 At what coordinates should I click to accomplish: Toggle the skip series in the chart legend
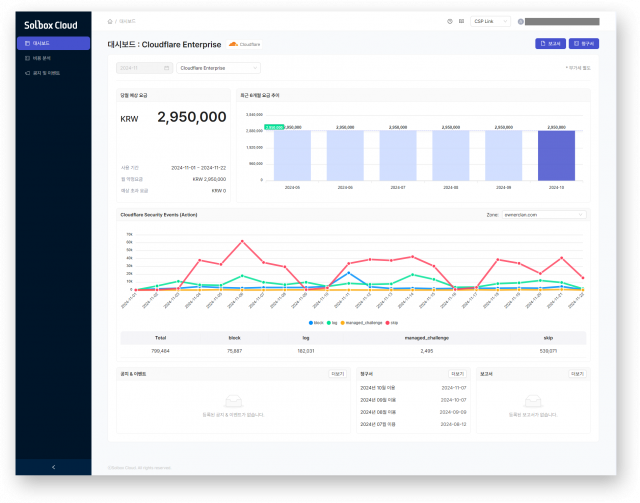tap(392, 323)
